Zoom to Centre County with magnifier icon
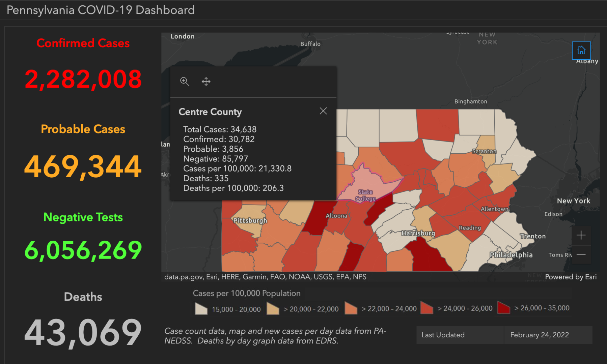This screenshot has height=364, width=607. point(185,82)
